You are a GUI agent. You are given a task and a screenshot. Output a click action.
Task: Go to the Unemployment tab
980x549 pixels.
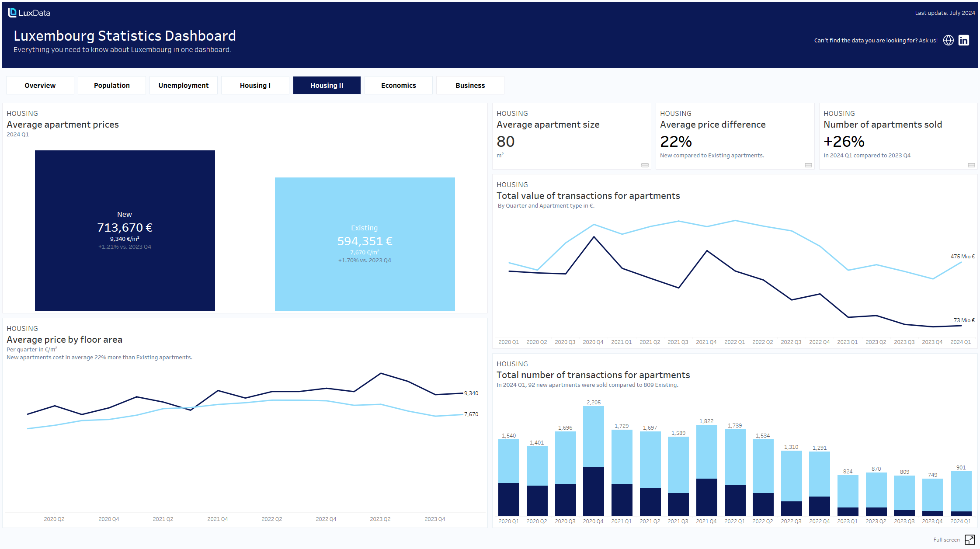tap(184, 85)
